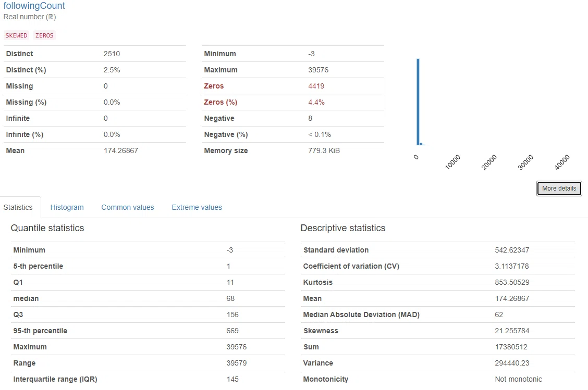
Task: Click the 40000 axis label on histogram
Action: tap(562, 162)
